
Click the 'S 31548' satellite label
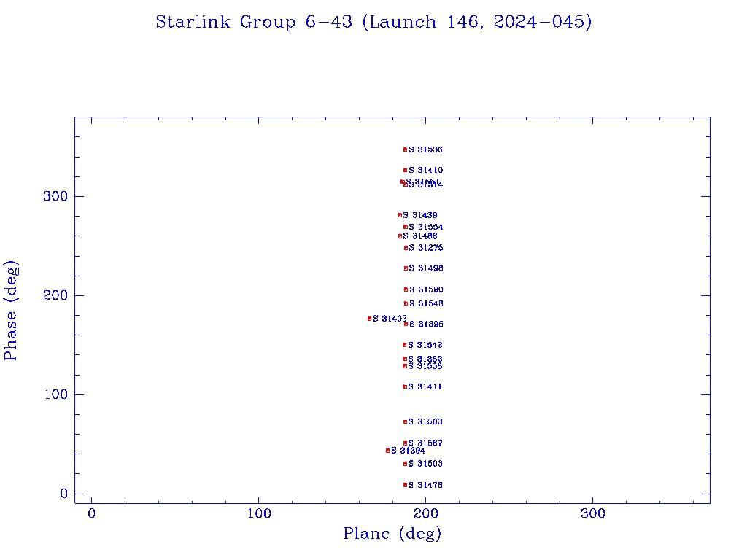coord(426,303)
